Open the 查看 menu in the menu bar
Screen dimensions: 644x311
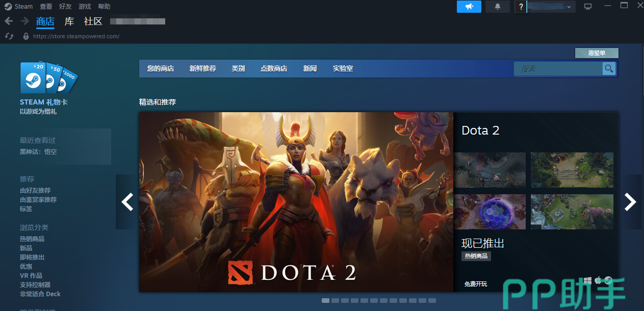(x=46, y=7)
